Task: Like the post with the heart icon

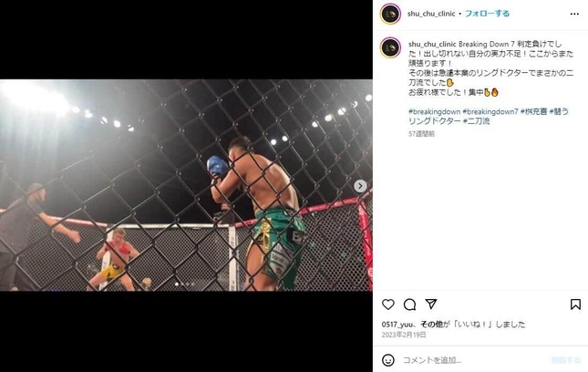Action: (388, 305)
